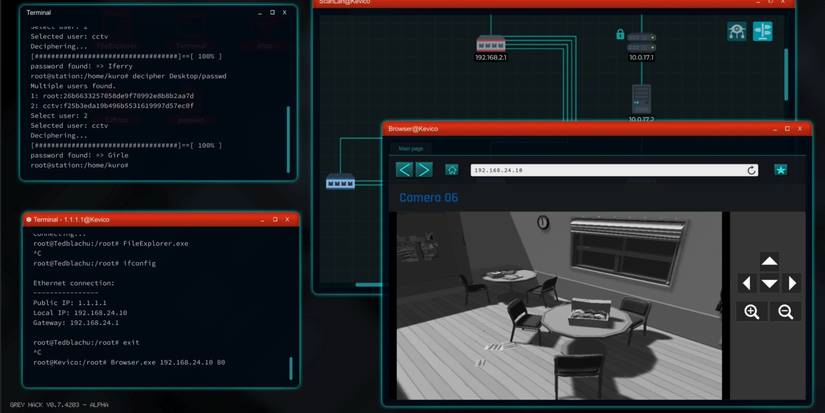This screenshot has height=413, width=825.
Task: Click the 'Multiple users found.' line
Action: click(x=73, y=86)
